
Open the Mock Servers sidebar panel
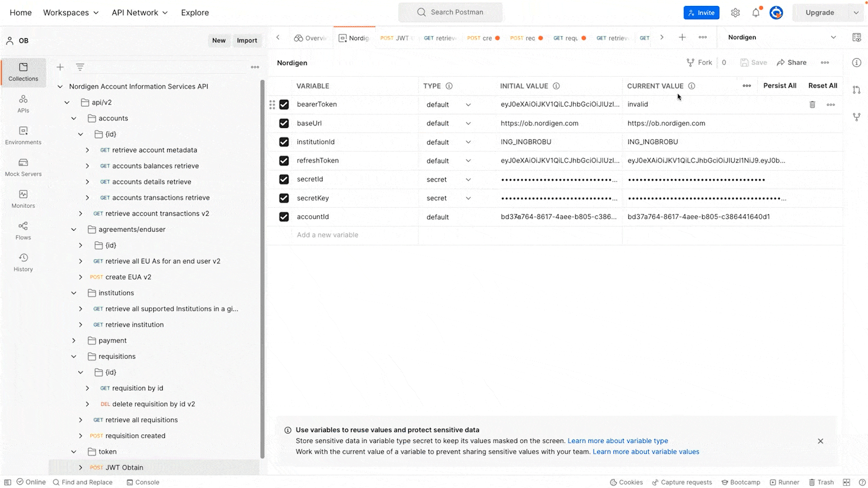[x=23, y=167]
